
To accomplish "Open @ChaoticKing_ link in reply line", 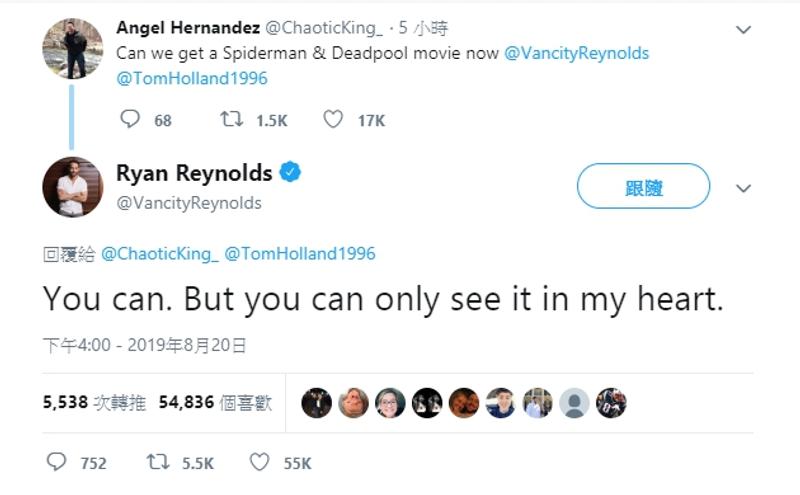I will pyautogui.click(x=159, y=254).
